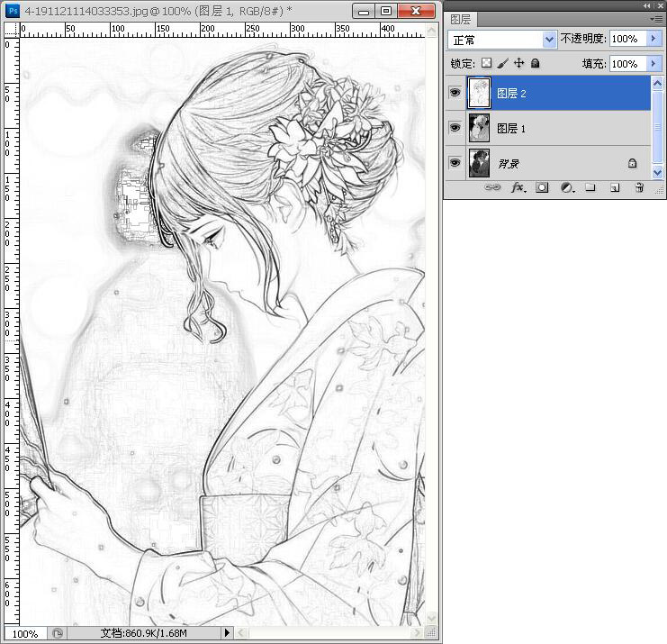This screenshot has width=667, height=644.
Task: Switch to the 图层 panel tab
Action: tap(461, 19)
